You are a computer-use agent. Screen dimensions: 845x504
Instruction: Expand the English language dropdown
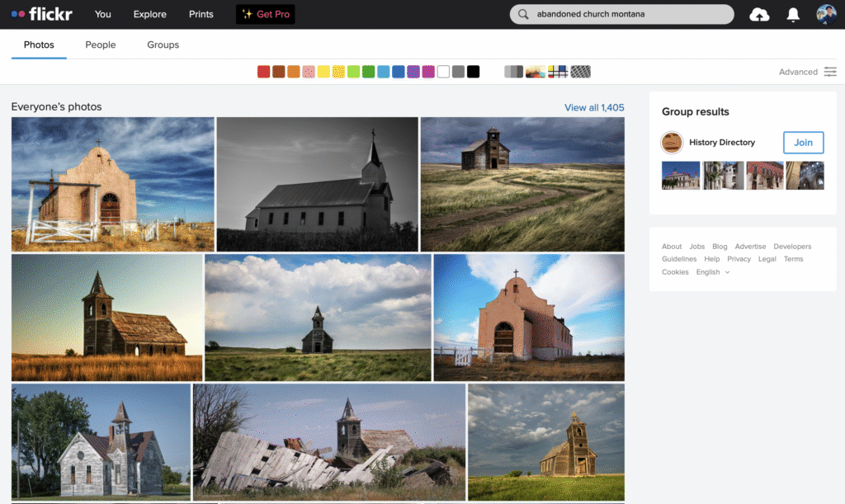[713, 272]
